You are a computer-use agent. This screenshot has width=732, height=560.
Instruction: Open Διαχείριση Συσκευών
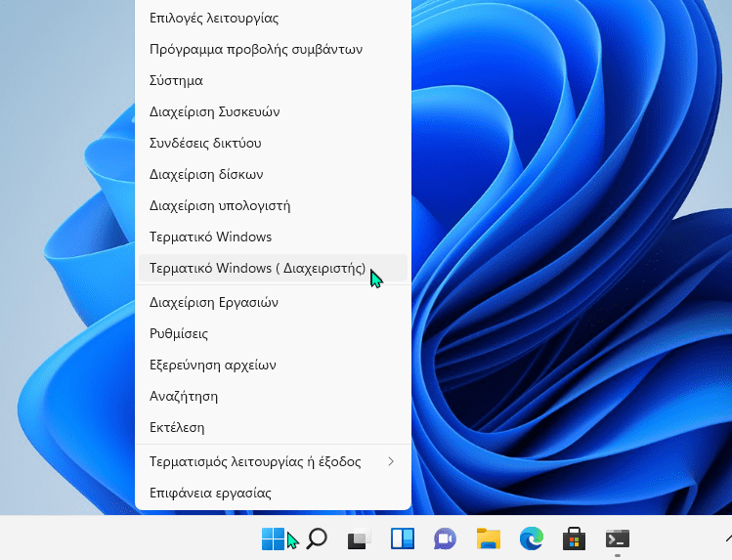click(x=273, y=111)
